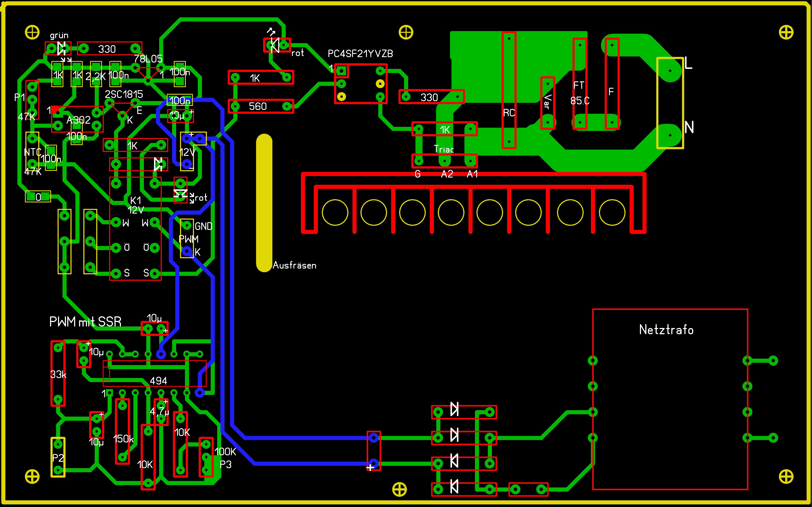This screenshot has width=812, height=507.
Task: Click the PWM mit SSR title text
Action: pos(85,322)
